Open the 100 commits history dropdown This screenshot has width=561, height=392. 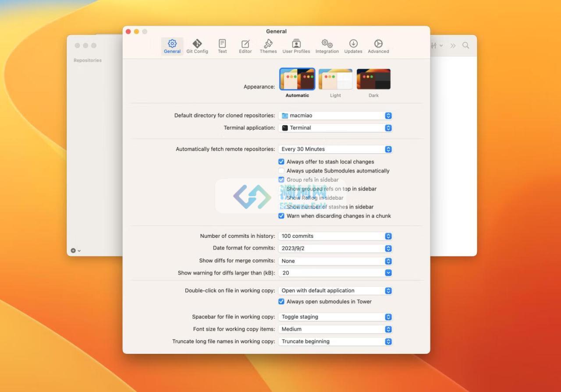[x=335, y=236]
